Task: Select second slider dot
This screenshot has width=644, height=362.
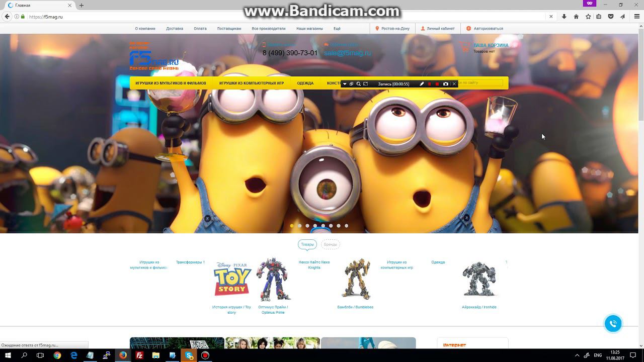Action: 299,226
